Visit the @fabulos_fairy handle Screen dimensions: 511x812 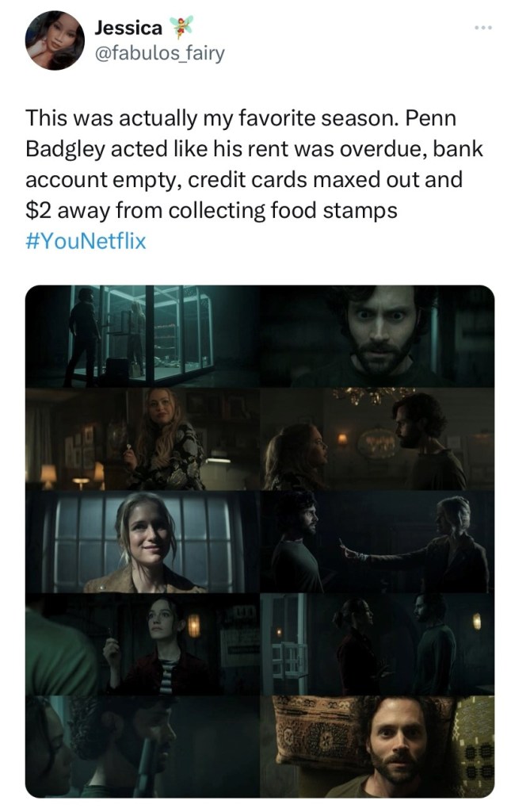click(x=159, y=53)
